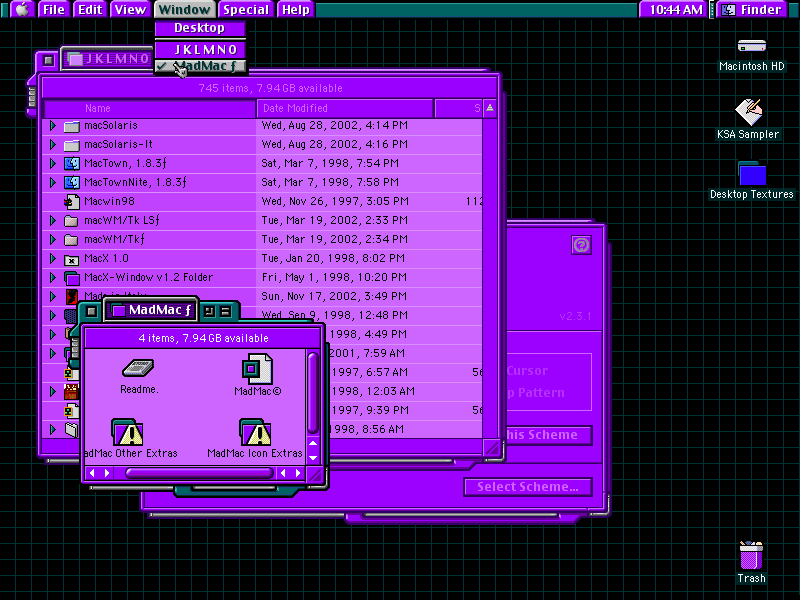The width and height of the screenshot is (800, 600).
Task: Click the macSolaris-It folder icon
Action: point(71,145)
